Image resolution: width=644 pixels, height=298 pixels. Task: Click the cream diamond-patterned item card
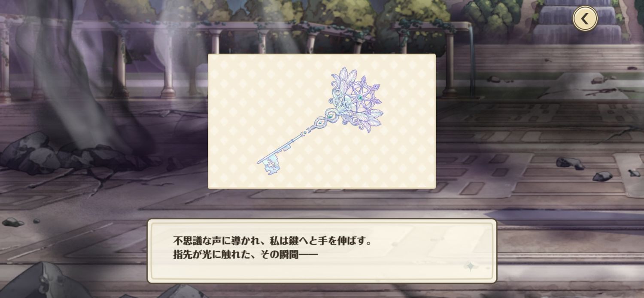click(322, 121)
